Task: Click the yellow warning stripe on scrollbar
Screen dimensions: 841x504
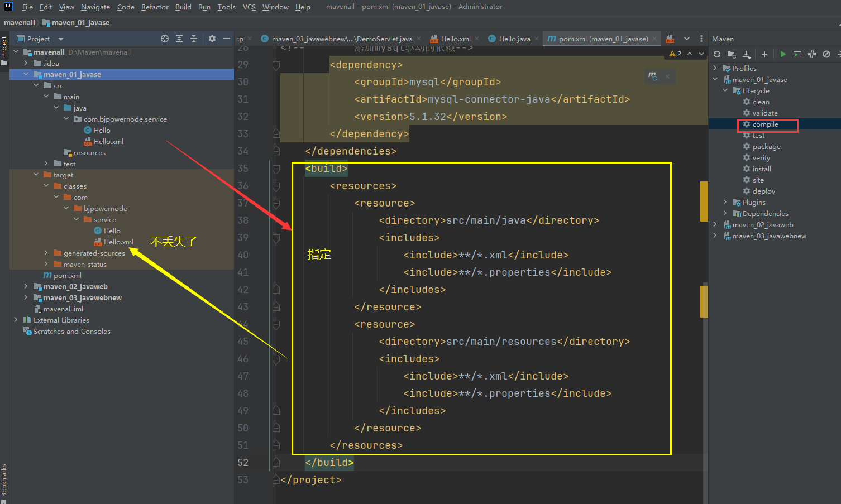Action: tap(704, 201)
